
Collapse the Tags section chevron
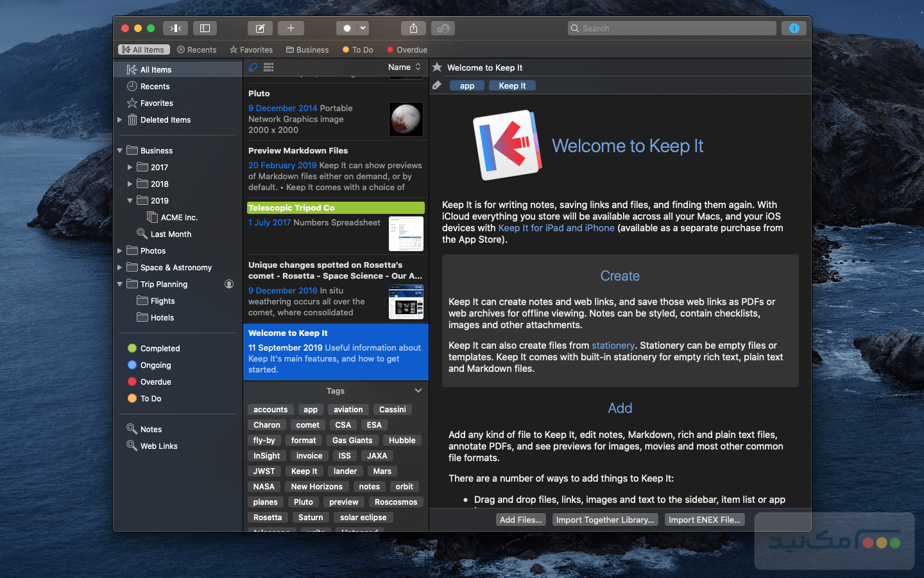pyautogui.click(x=418, y=390)
